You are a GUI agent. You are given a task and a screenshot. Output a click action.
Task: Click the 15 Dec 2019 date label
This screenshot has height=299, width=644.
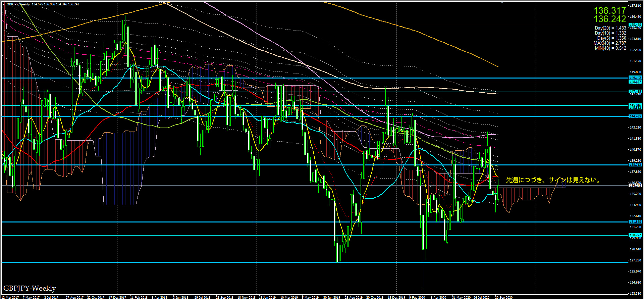pos(396,297)
